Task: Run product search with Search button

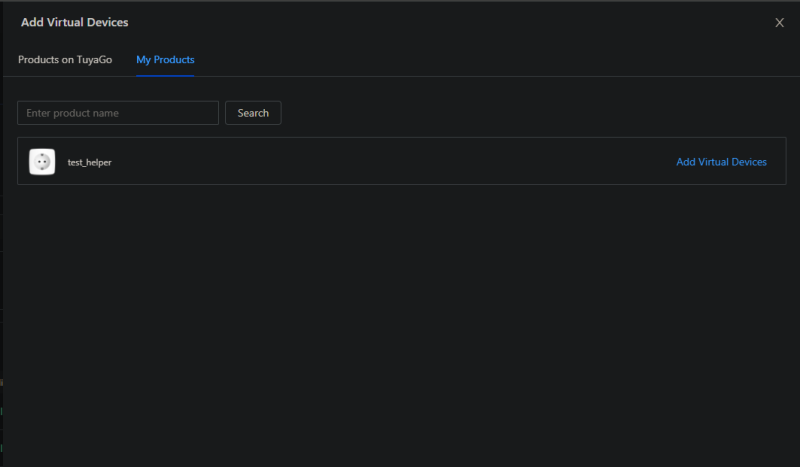Action: 253,113
